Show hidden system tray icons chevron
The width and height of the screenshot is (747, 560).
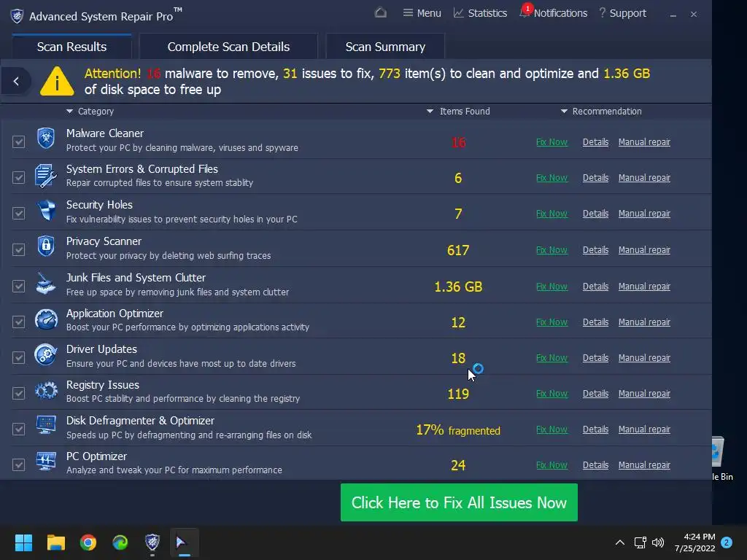620,542
